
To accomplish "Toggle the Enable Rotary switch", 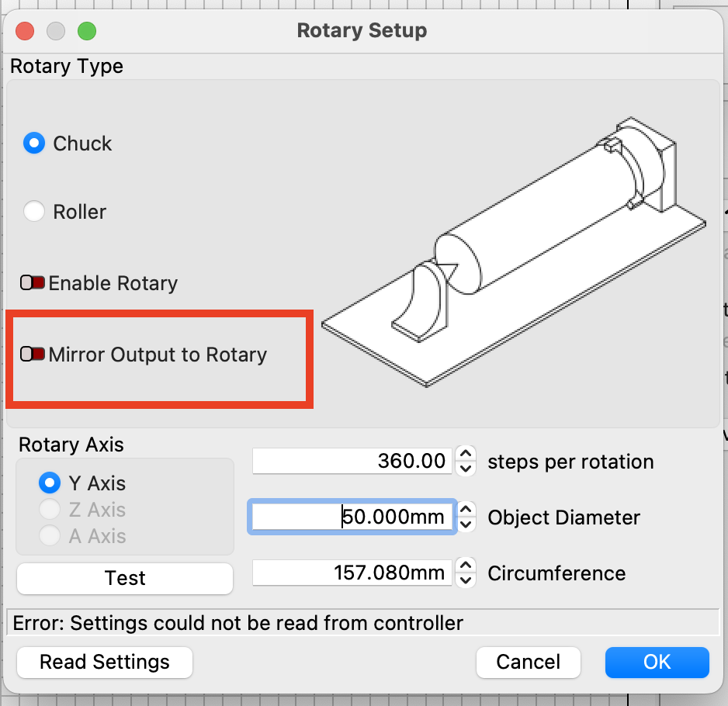I will (33, 282).
